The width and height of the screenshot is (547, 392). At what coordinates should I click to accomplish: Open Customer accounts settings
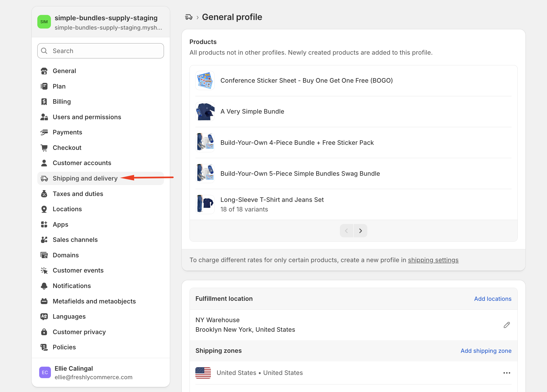pos(82,163)
